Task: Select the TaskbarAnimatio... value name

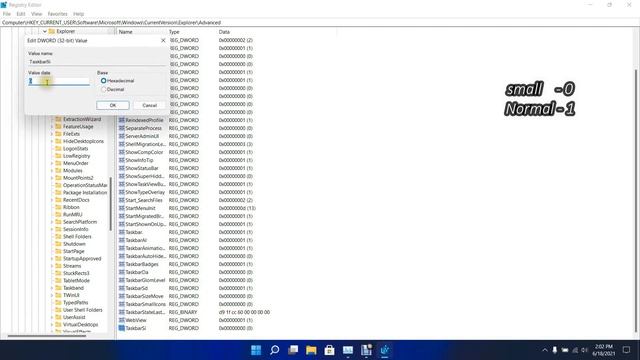Action: (x=145, y=248)
